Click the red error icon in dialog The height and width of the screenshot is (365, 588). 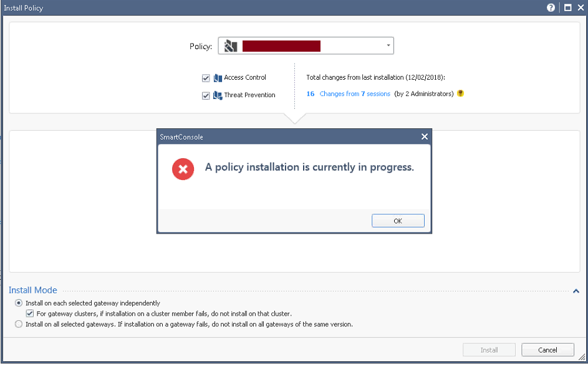[183, 169]
